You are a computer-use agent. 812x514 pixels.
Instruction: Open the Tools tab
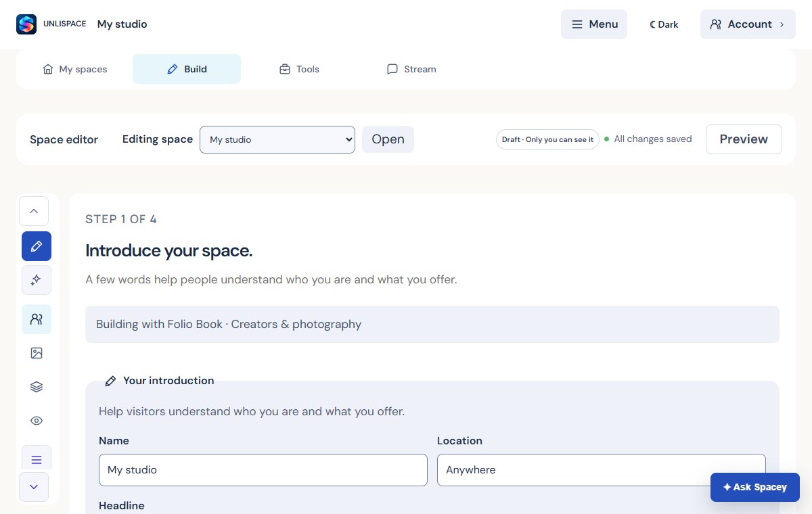[x=299, y=69]
